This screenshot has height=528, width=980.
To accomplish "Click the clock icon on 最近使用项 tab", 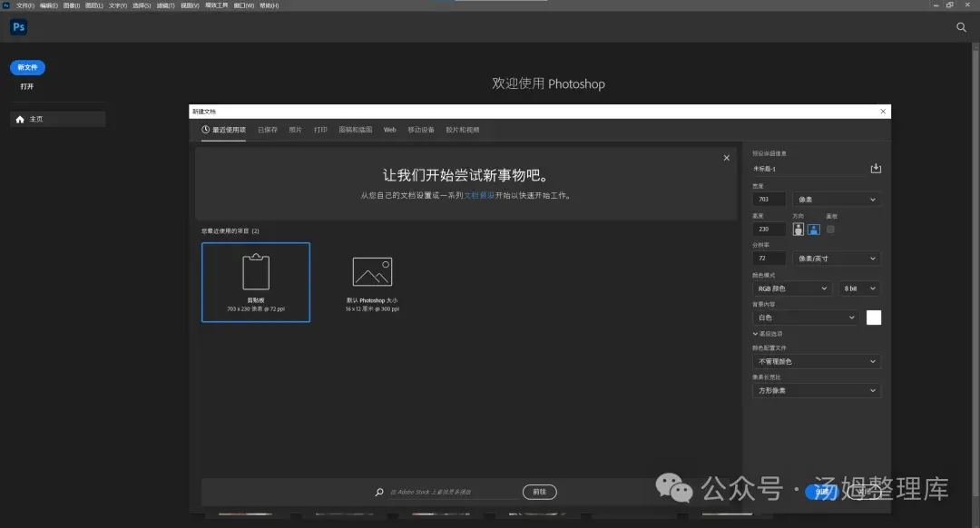I will coord(205,130).
